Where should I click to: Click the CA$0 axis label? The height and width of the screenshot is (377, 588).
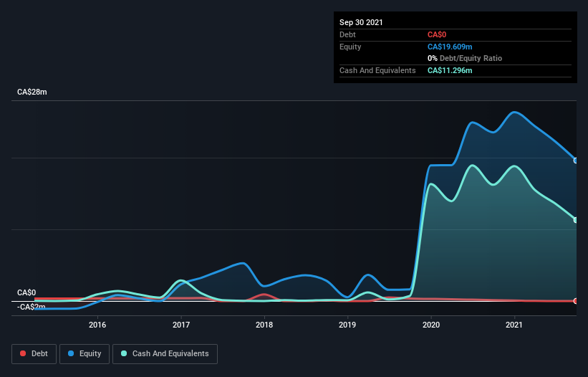click(26, 292)
